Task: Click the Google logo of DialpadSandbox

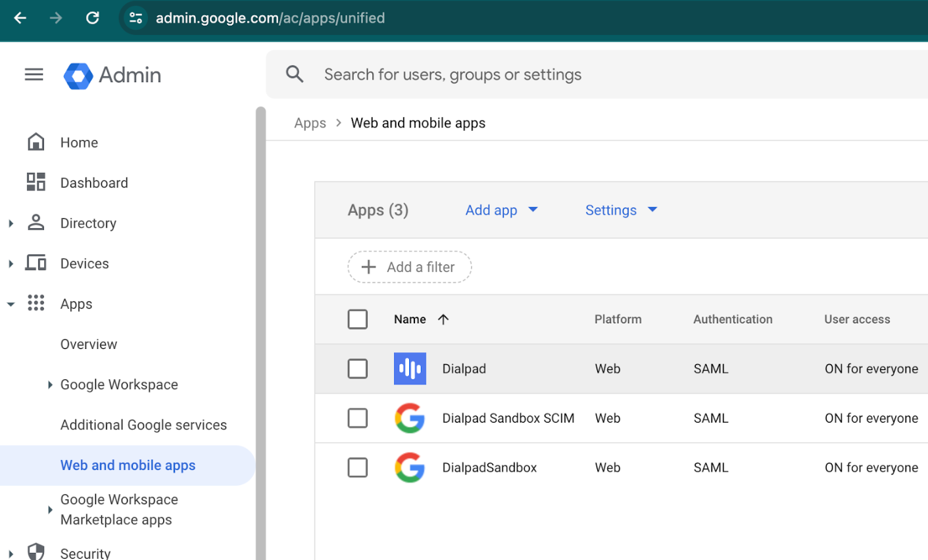Action: point(410,467)
